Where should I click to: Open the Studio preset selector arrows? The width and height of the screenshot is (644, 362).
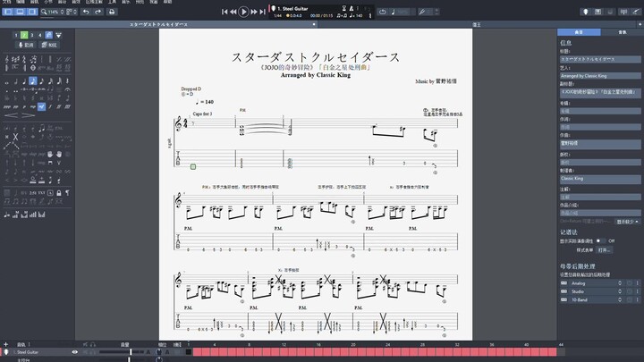[620, 291]
